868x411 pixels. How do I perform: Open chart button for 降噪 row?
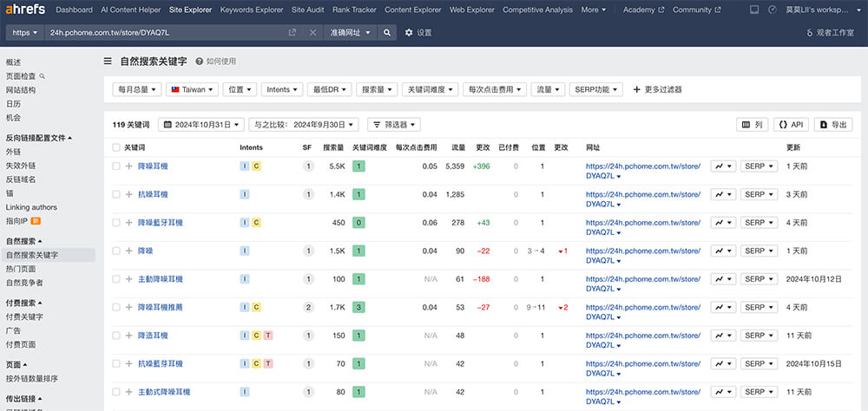[724, 251]
